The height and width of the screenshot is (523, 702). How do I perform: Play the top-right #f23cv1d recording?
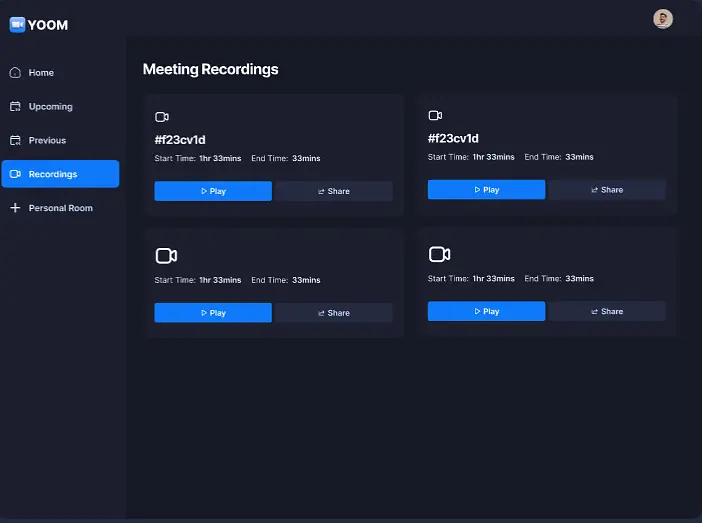(486, 190)
